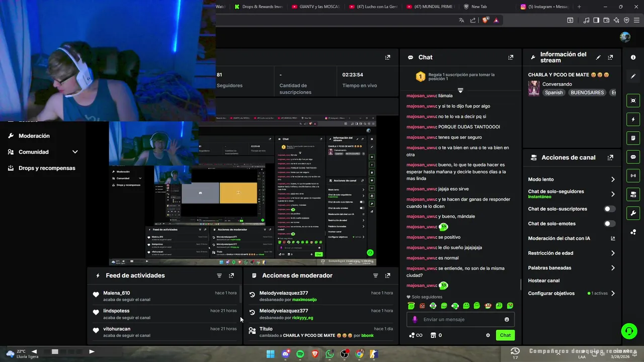Expand Restricción de edad options
Image resolution: width=644 pixels, height=362 pixels.
[x=613, y=253]
